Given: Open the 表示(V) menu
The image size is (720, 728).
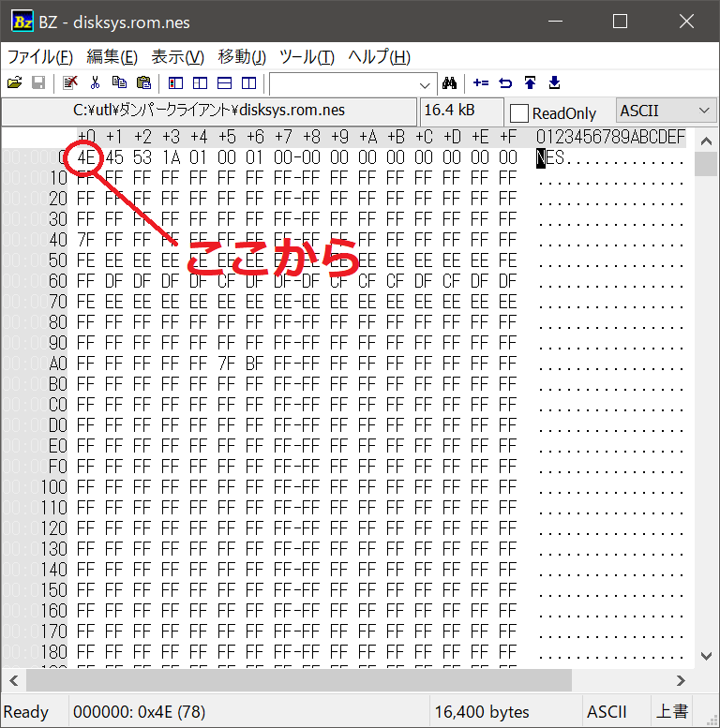Looking at the screenshot, I should [x=177, y=57].
